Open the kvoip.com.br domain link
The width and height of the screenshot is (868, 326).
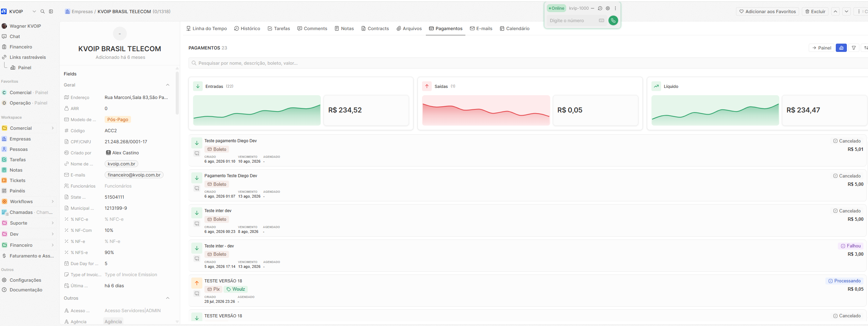pyautogui.click(x=121, y=164)
